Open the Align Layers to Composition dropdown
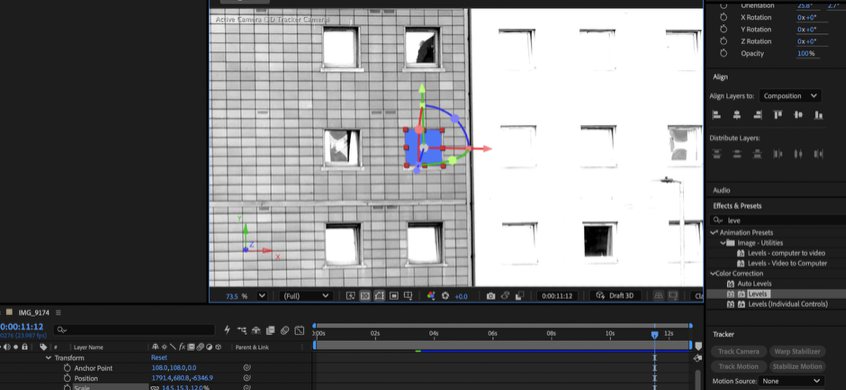This screenshot has width=846, height=390. click(790, 96)
